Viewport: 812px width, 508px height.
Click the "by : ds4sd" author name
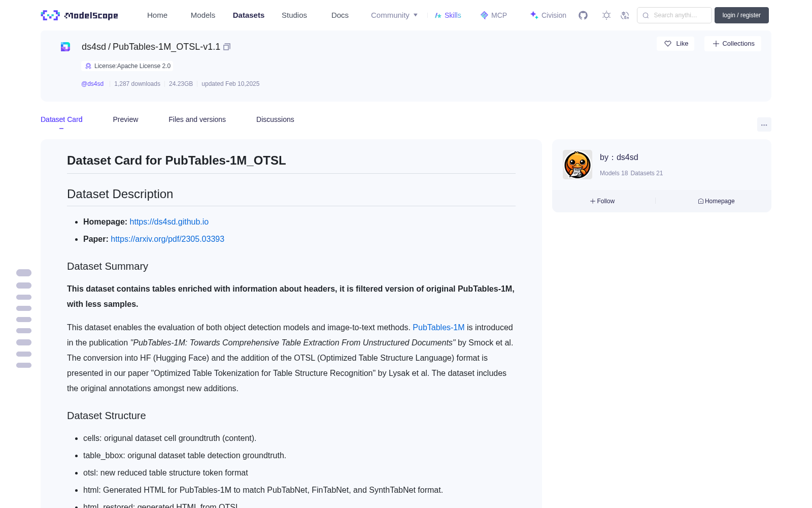tap(619, 157)
